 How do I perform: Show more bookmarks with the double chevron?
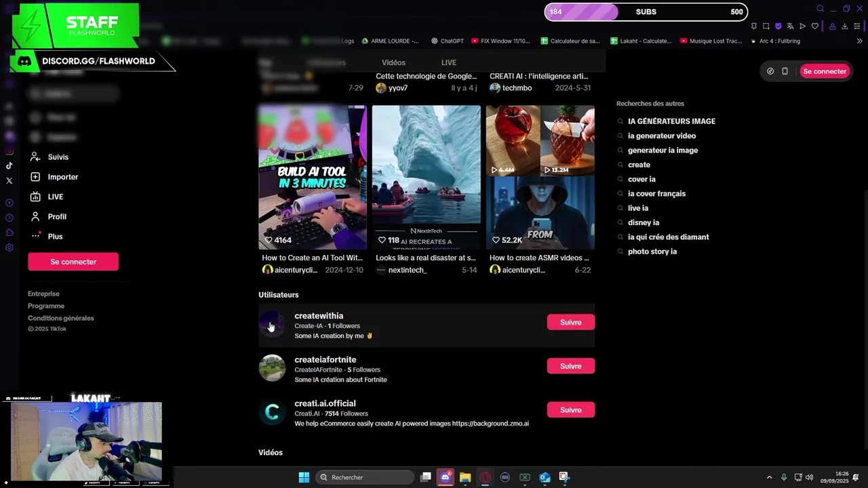(860, 41)
